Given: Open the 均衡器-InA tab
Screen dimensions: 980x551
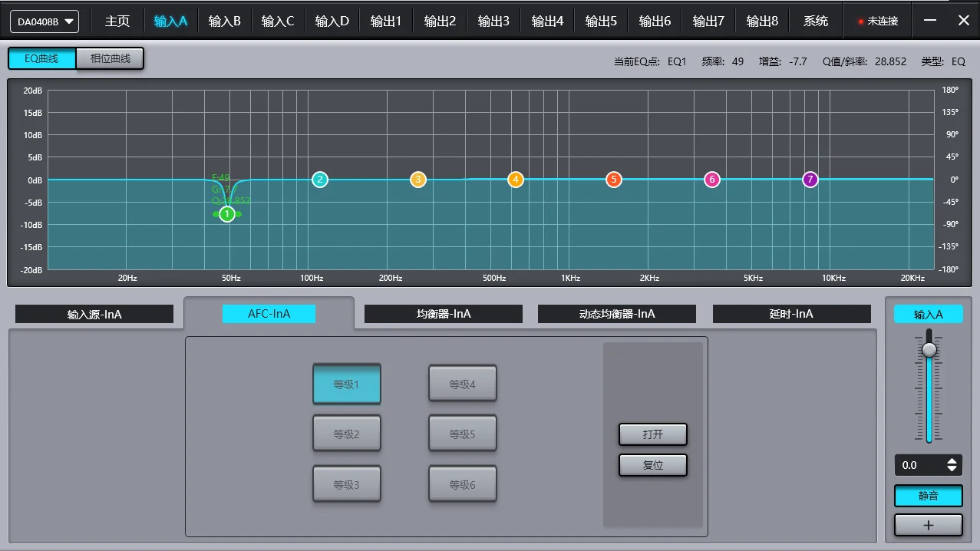Looking at the screenshot, I should [443, 314].
